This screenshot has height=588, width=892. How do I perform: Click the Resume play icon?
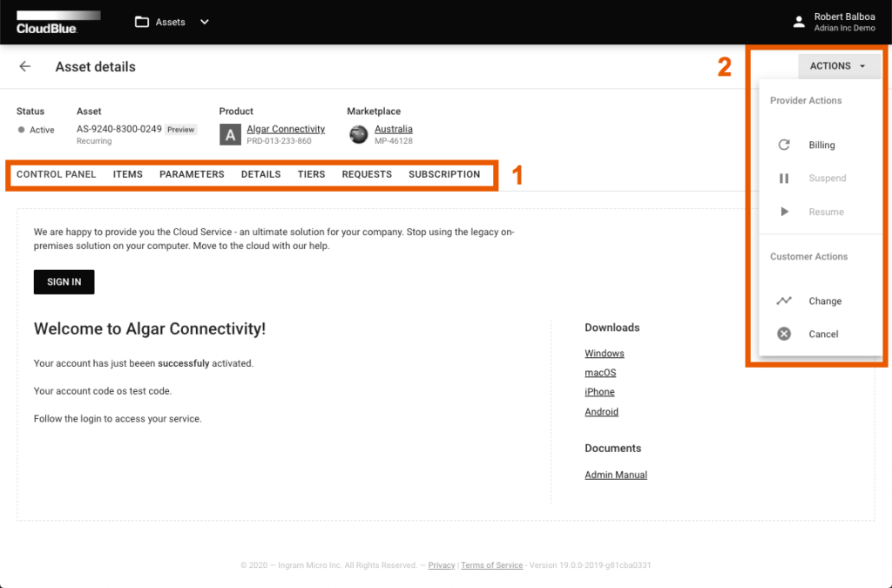[785, 212]
